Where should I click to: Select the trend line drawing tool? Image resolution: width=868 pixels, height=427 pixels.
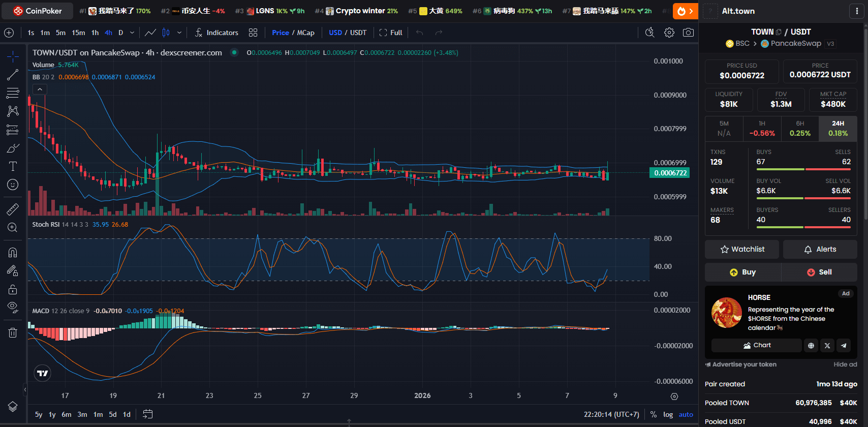(13, 75)
